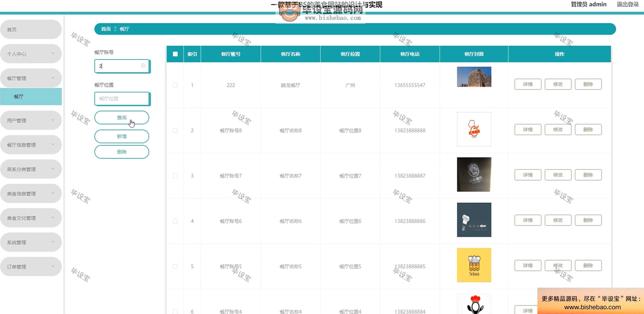This screenshot has height=314, width=644.
Task: Select the row checkbox for 餐厅账号7
Action: click(x=175, y=176)
